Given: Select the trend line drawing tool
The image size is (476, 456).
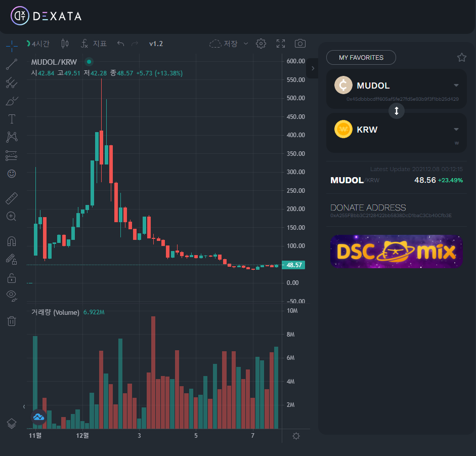Looking at the screenshot, I should [12, 64].
